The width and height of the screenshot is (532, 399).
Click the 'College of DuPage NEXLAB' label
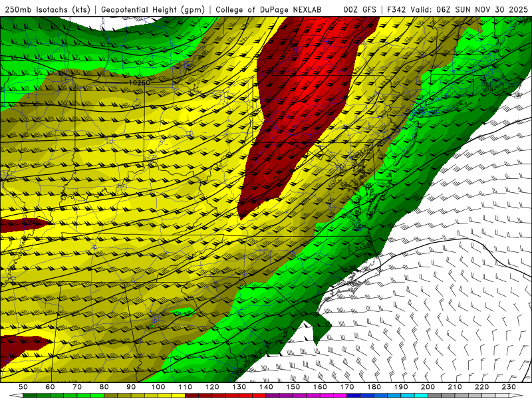[x=268, y=10]
